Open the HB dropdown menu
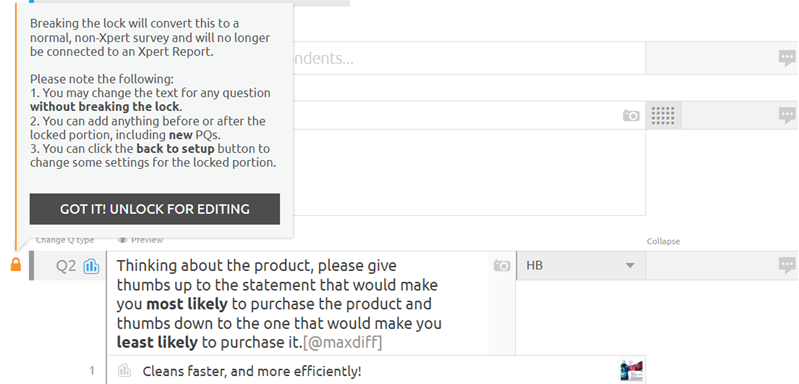The width and height of the screenshot is (799, 384). (x=581, y=265)
